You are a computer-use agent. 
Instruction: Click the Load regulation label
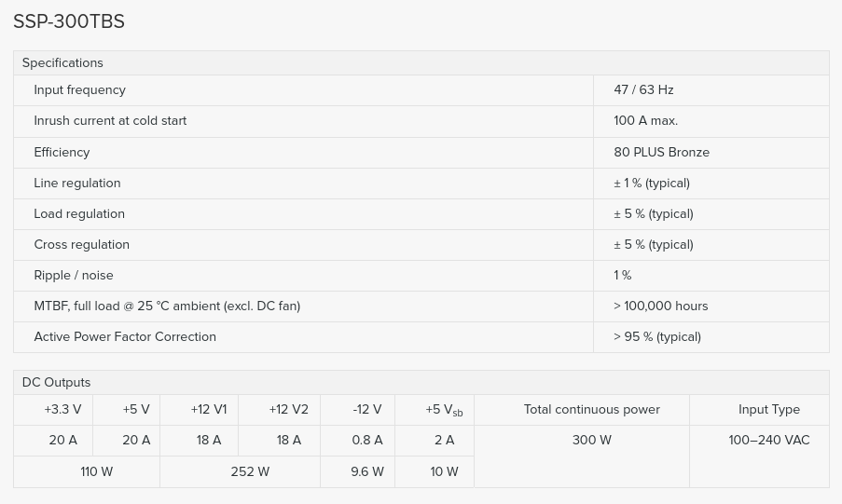(x=79, y=213)
